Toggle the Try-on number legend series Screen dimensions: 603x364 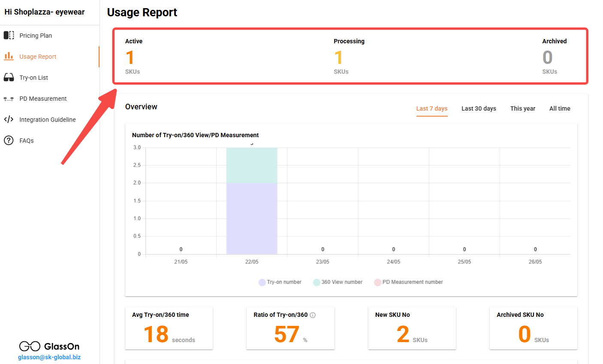280,282
